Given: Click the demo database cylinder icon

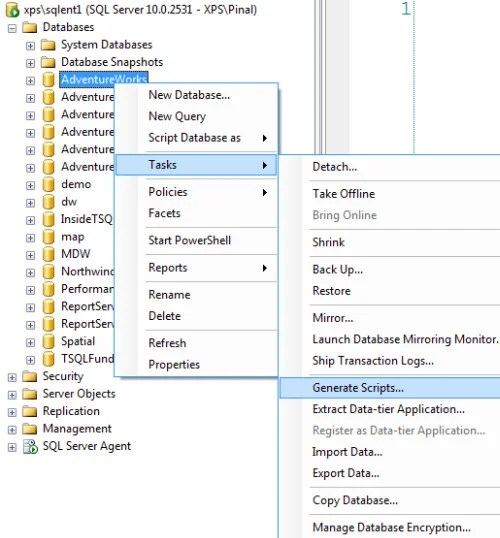Looking at the screenshot, I should tap(48, 184).
